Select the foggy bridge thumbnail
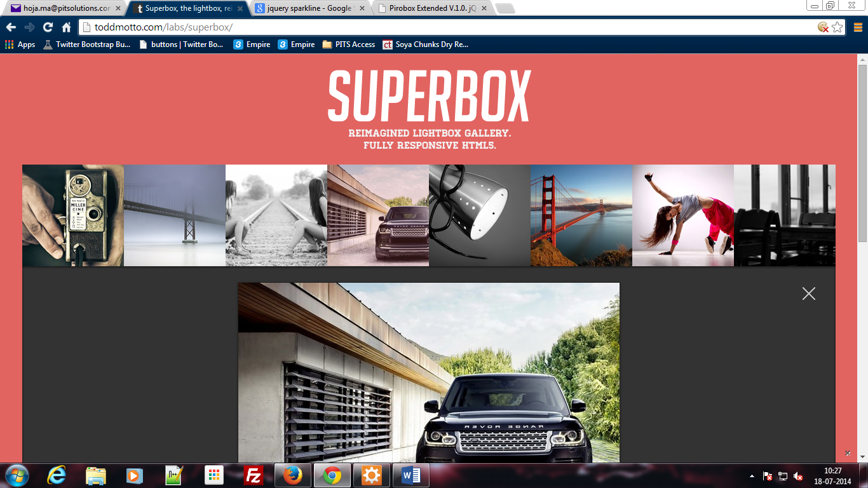This screenshot has height=488, width=868. [x=175, y=215]
